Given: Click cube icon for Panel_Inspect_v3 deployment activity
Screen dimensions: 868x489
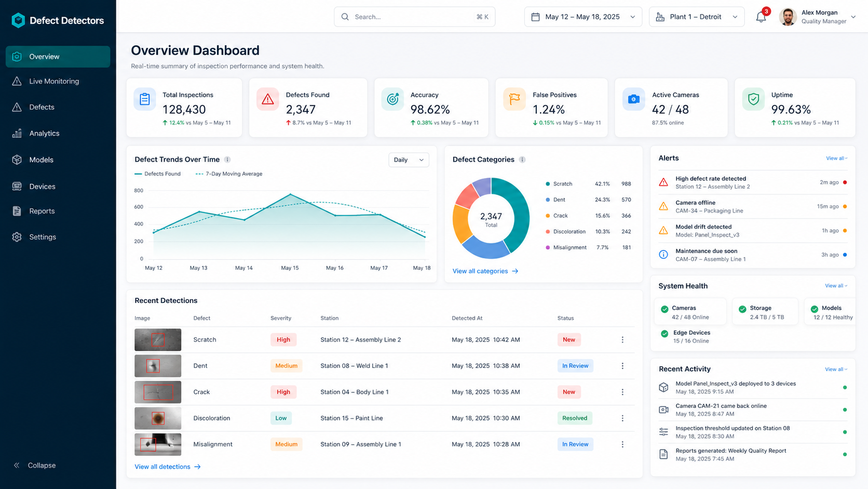Looking at the screenshot, I should (663, 388).
